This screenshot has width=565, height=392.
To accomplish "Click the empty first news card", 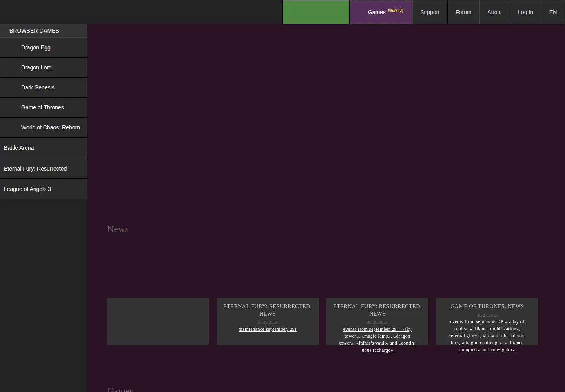I will tap(158, 321).
